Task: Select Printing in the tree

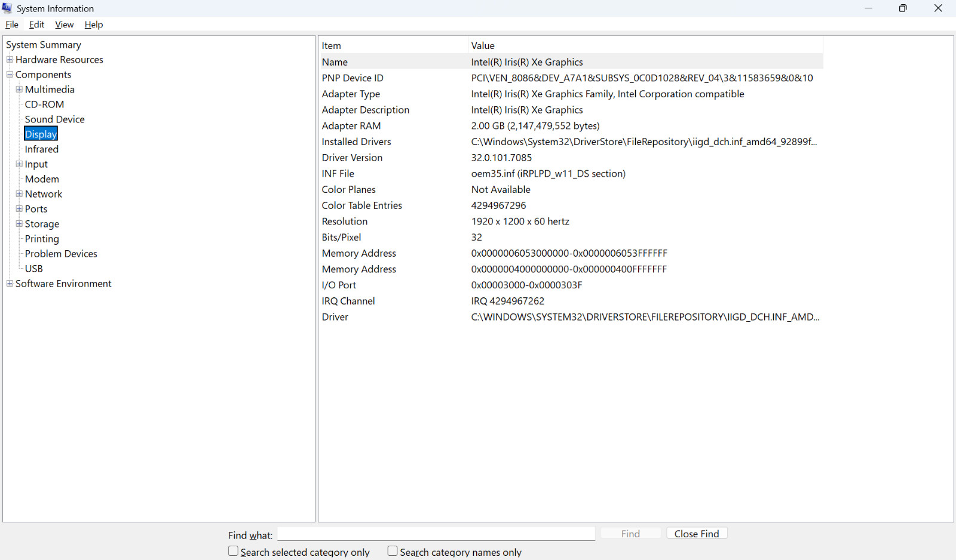Action: pos(42,239)
